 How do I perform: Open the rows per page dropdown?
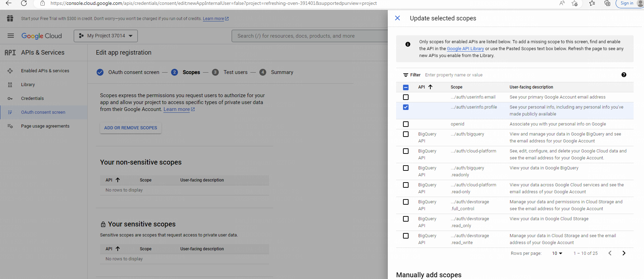(x=557, y=253)
